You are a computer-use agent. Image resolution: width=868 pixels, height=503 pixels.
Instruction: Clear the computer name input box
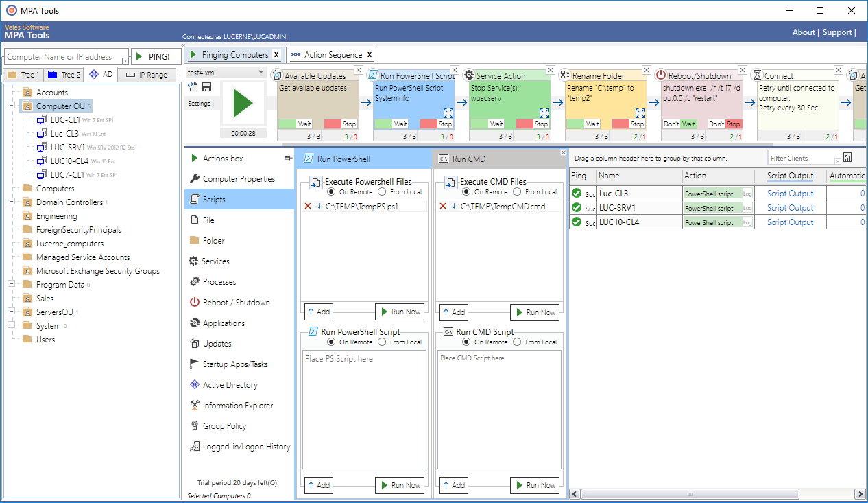click(125, 61)
